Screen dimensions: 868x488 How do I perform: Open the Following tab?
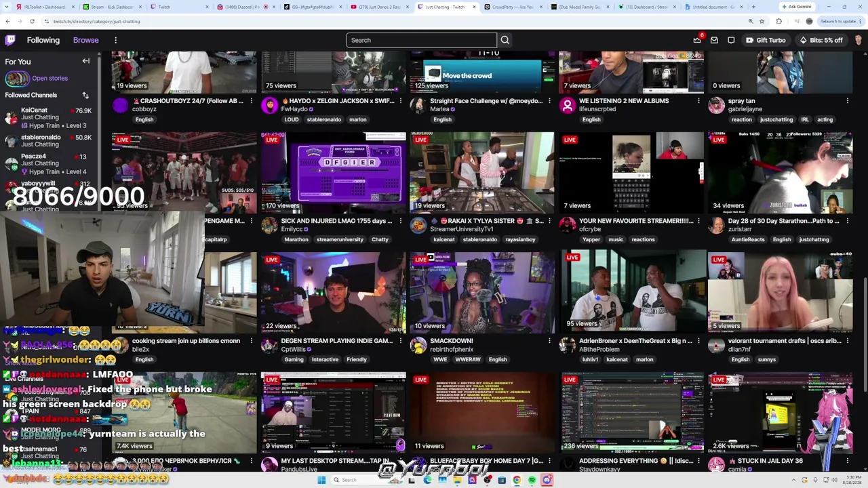[43, 40]
